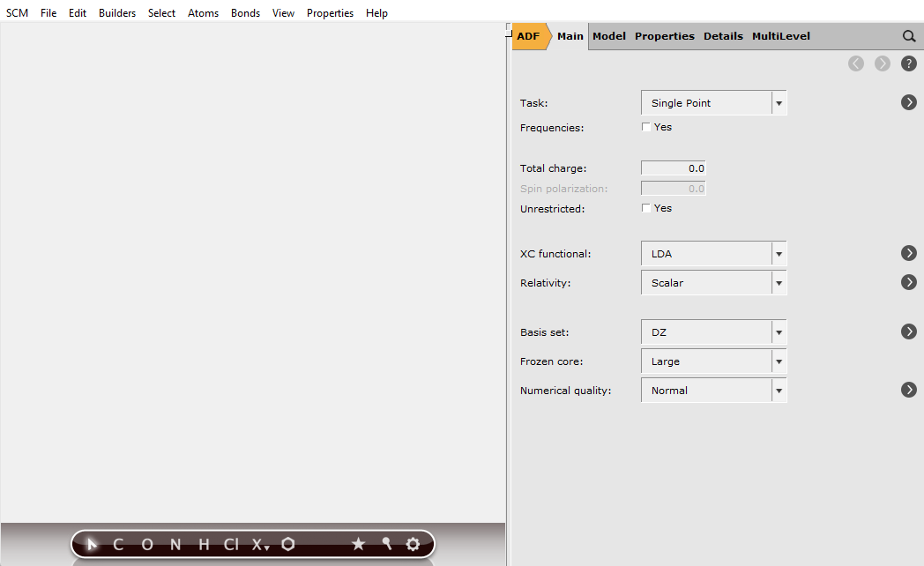
Task: Open Relativity details via its arrow button
Action: click(908, 282)
